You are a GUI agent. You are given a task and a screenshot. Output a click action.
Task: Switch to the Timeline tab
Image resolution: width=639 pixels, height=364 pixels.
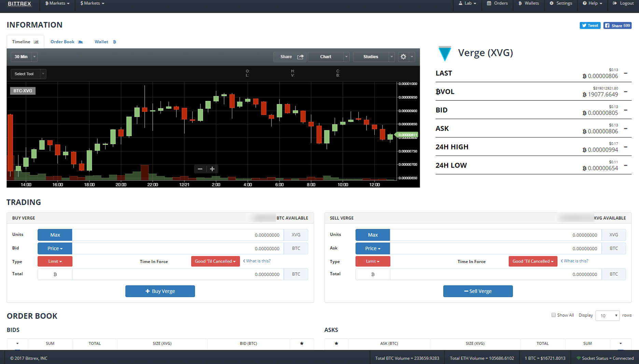coord(25,42)
